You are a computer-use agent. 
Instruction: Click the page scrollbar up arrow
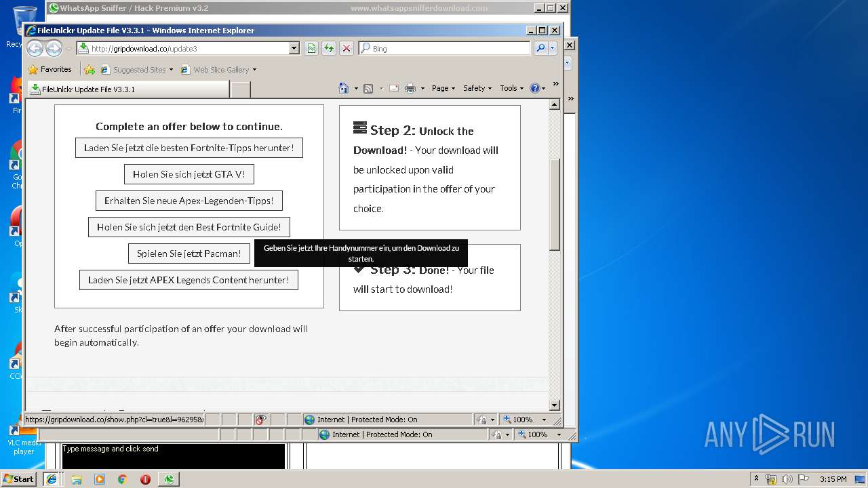click(x=555, y=104)
